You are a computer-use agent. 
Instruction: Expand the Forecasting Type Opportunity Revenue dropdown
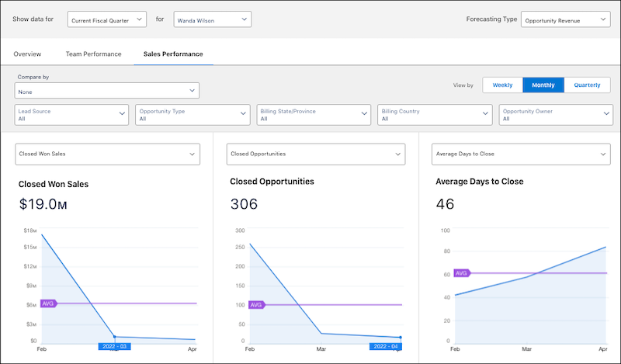point(566,19)
